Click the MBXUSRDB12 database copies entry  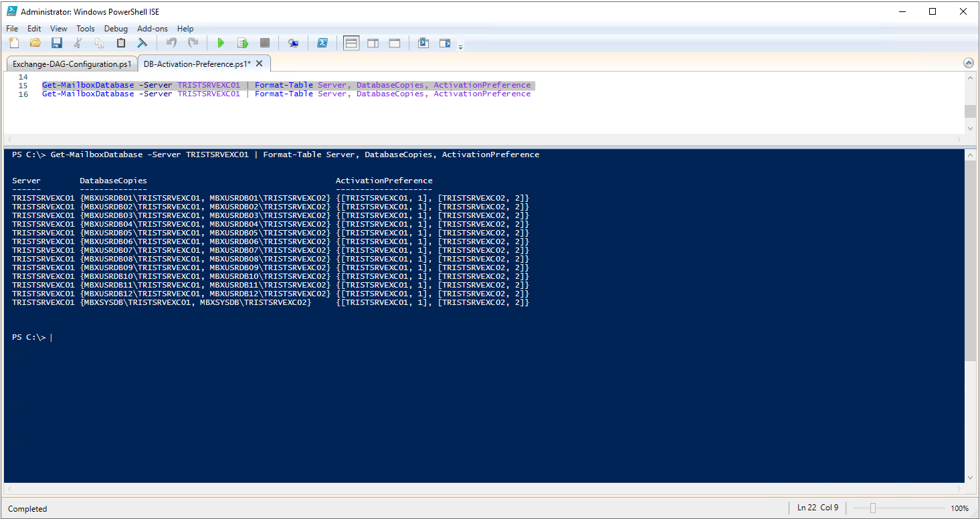(205, 294)
